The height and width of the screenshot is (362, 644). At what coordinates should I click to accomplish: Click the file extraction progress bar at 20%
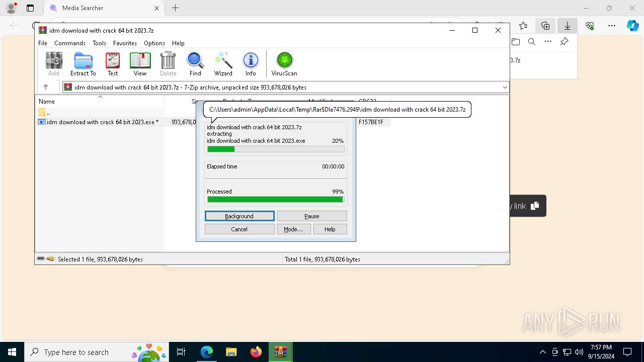coord(276,149)
